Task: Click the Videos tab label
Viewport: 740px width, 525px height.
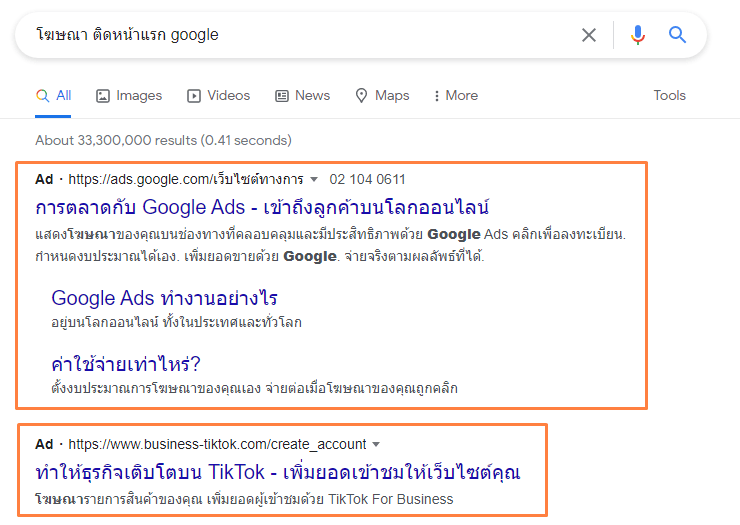Action: 228,95
